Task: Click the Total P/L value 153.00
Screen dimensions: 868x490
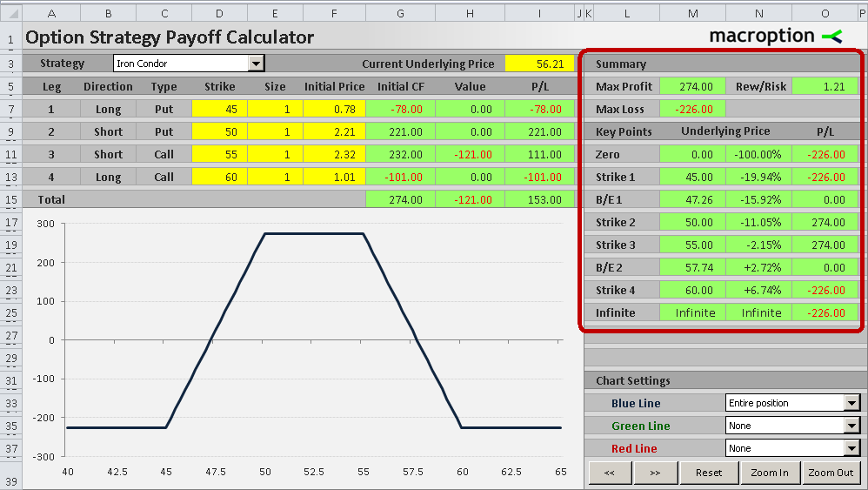Action: 540,200
